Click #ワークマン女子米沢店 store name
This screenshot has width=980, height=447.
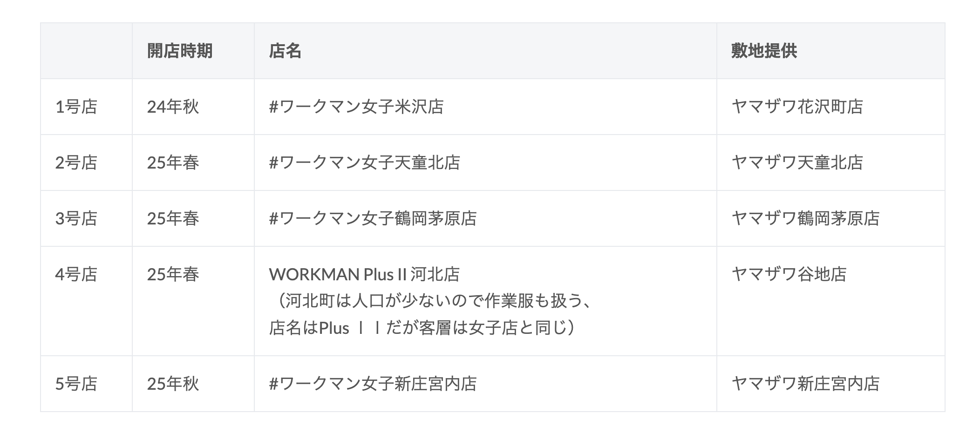point(356,107)
